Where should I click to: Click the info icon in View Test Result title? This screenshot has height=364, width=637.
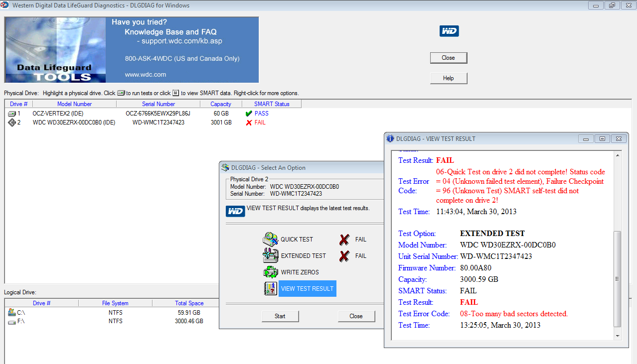click(x=390, y=138)
